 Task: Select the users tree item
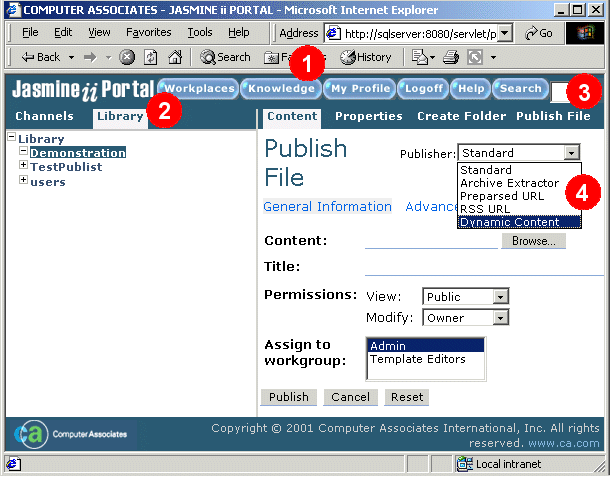(48, 182)
